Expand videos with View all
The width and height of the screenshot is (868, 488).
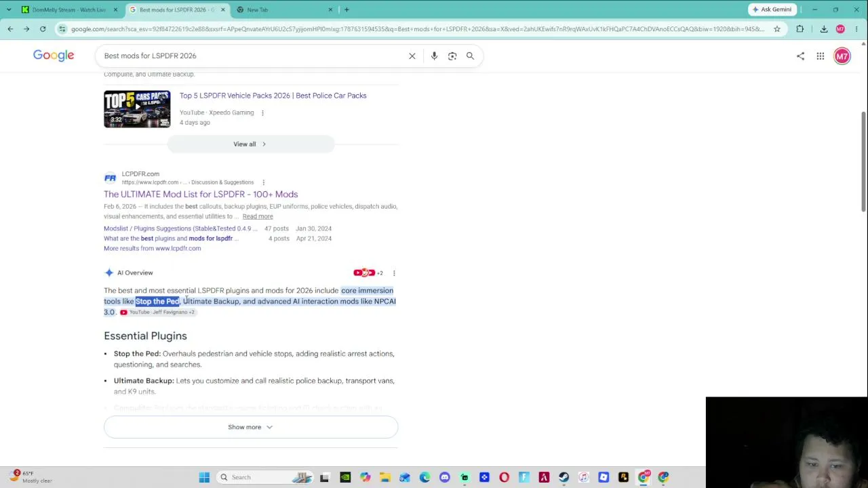[x=251, y=144]
